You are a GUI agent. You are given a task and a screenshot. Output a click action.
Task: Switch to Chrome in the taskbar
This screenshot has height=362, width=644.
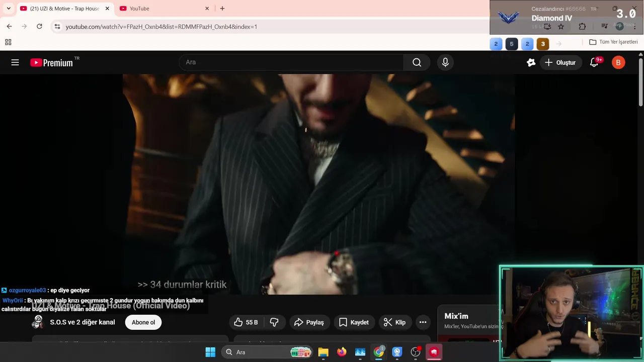point(379,352)
